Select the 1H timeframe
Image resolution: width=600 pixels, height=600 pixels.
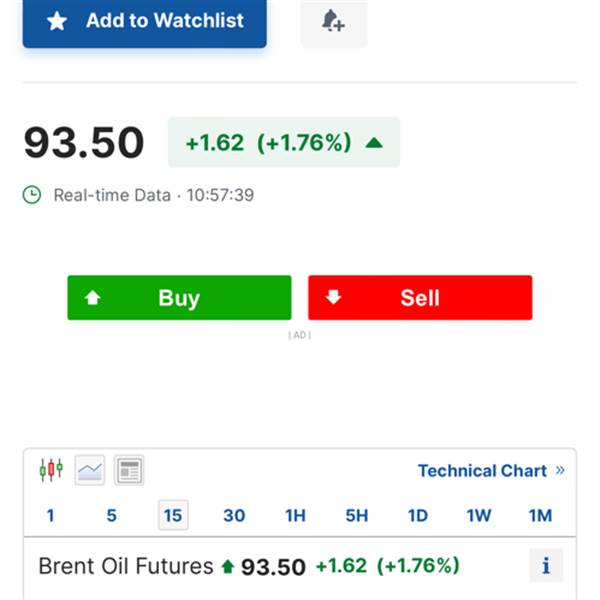point(295,515)
